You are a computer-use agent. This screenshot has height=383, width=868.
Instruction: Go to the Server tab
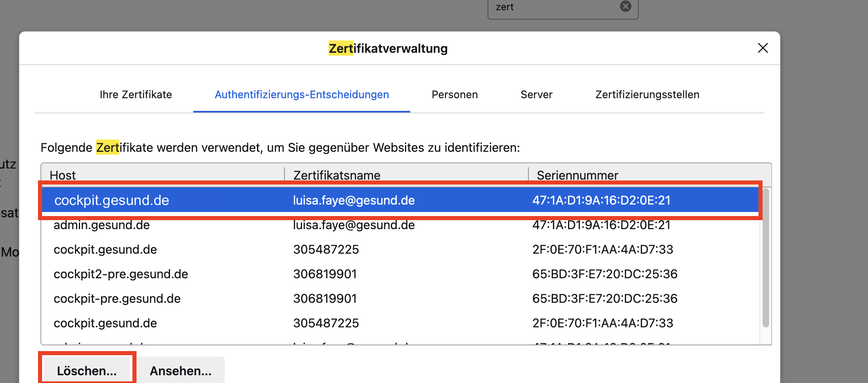point(536,95)
